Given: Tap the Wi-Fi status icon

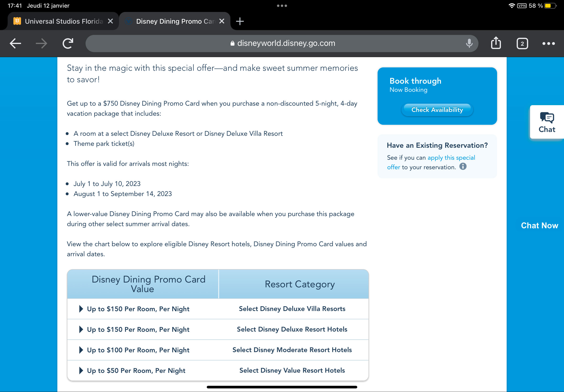Looking at the screenshot, I should (x=511, y=6).
